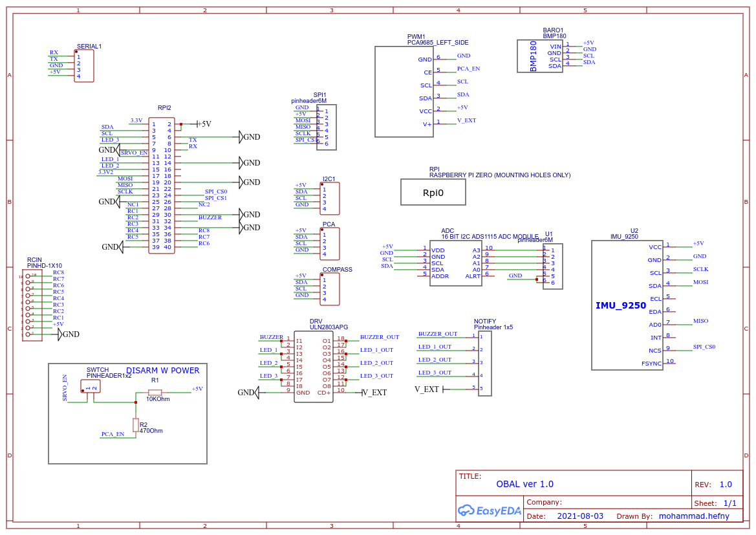Click the drawn by name mohammad.hefny
Screen dimensions: 756x535
tap(694, 516)
